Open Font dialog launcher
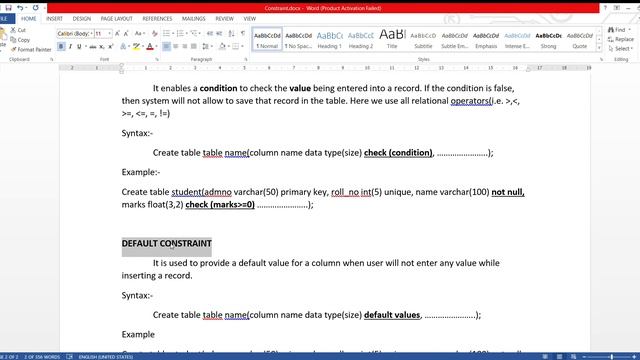Image resolution: width=640 pixels, height=360 pixels. click(157, 60)
